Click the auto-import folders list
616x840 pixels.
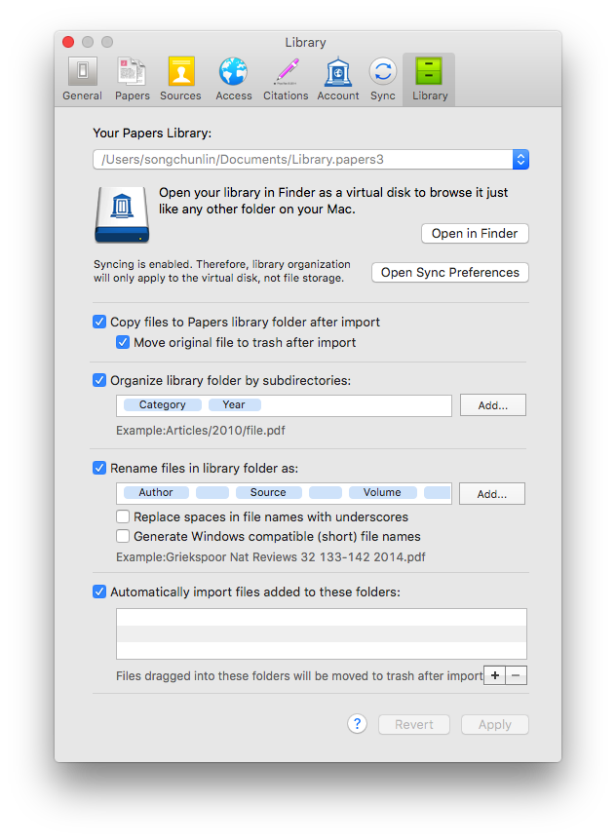coord(322,633)
